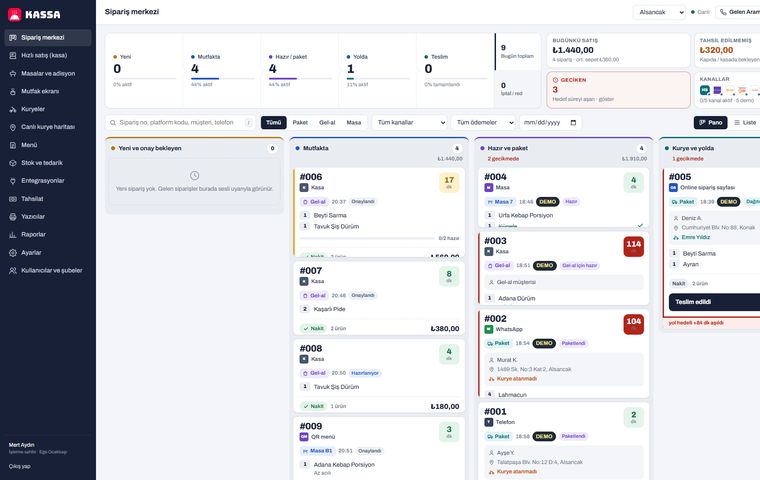Click Nakit badge on order #008
The image size is (760, 480).
[313, 406]
